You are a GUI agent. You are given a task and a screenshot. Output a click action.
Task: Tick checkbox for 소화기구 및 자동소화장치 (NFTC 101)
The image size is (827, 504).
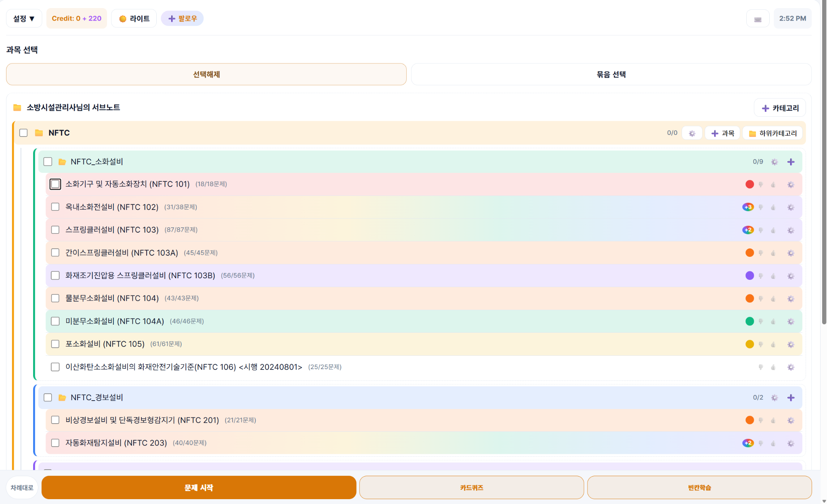pyautogui.click(x=55, y=184)
